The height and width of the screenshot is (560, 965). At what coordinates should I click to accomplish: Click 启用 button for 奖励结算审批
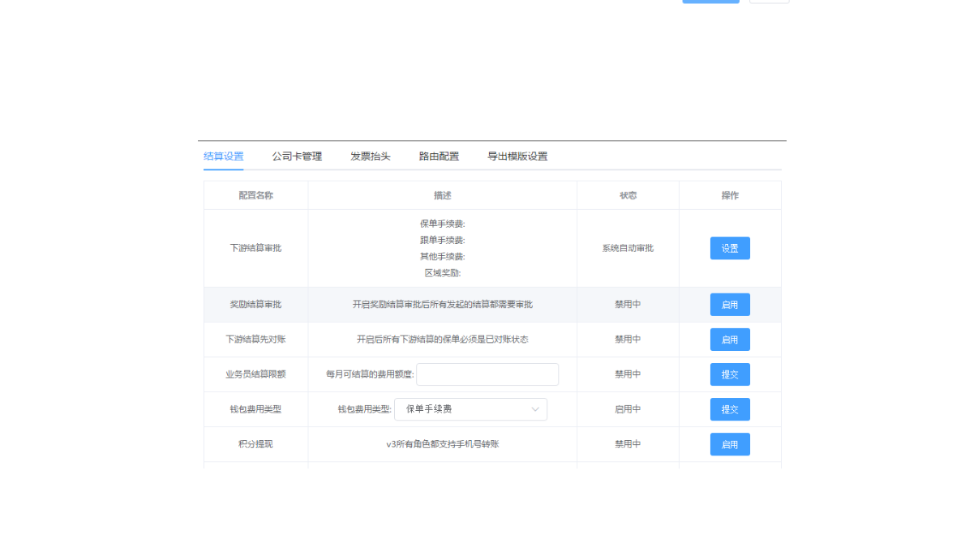tap(730, 305)
